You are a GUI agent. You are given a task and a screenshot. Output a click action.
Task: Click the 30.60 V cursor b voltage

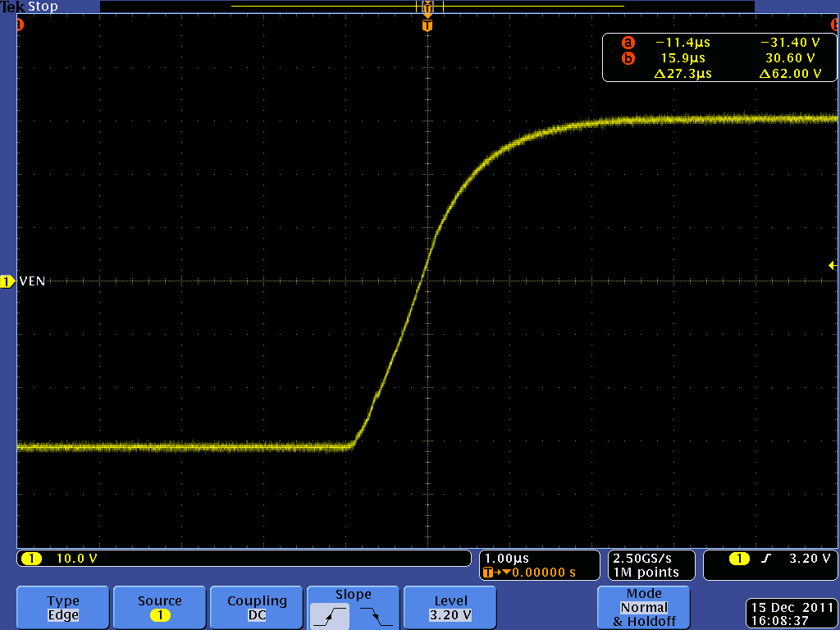click(790, 58)
